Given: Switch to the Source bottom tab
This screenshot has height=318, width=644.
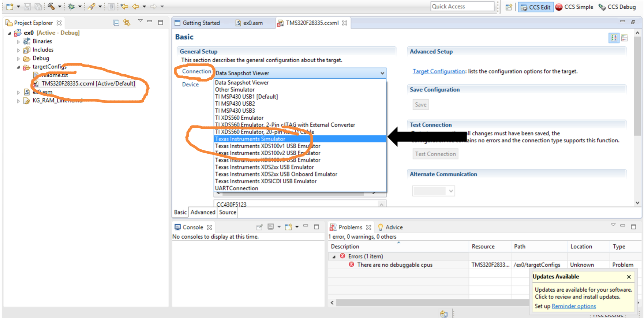Looking at the screenshot, I should click(x=228, y=212).
